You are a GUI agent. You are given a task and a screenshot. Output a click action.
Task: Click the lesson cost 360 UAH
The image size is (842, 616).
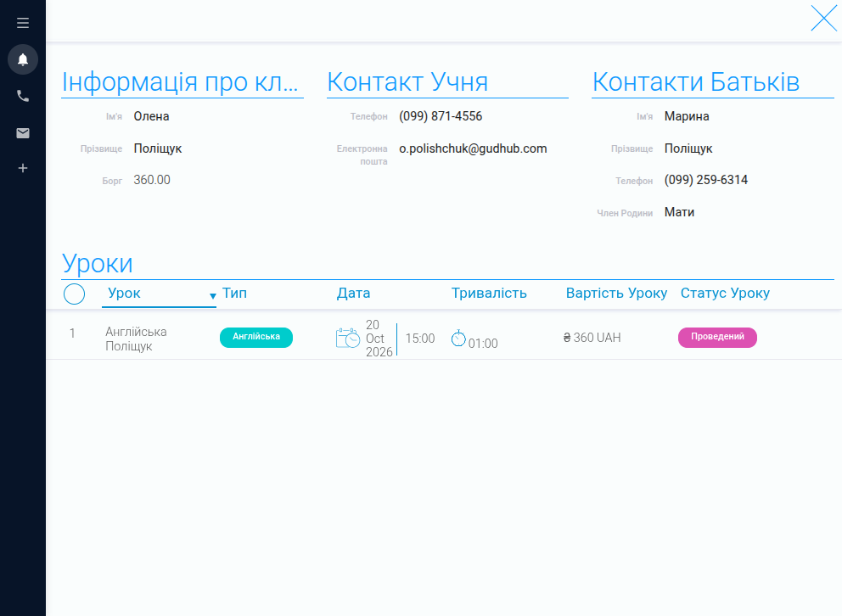592,338
